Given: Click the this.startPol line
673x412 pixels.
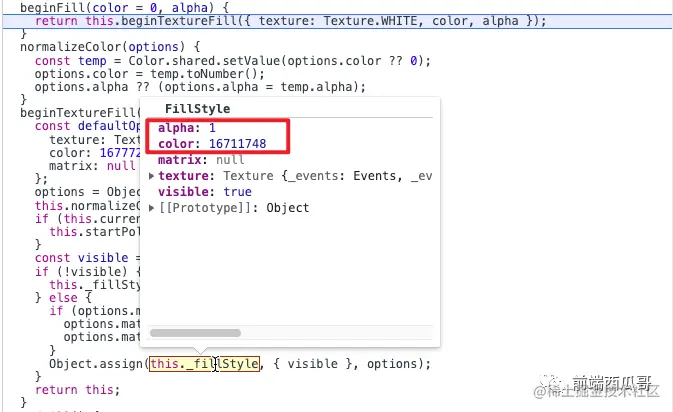Looking at the screenshot, I should [x=95, y=232].
